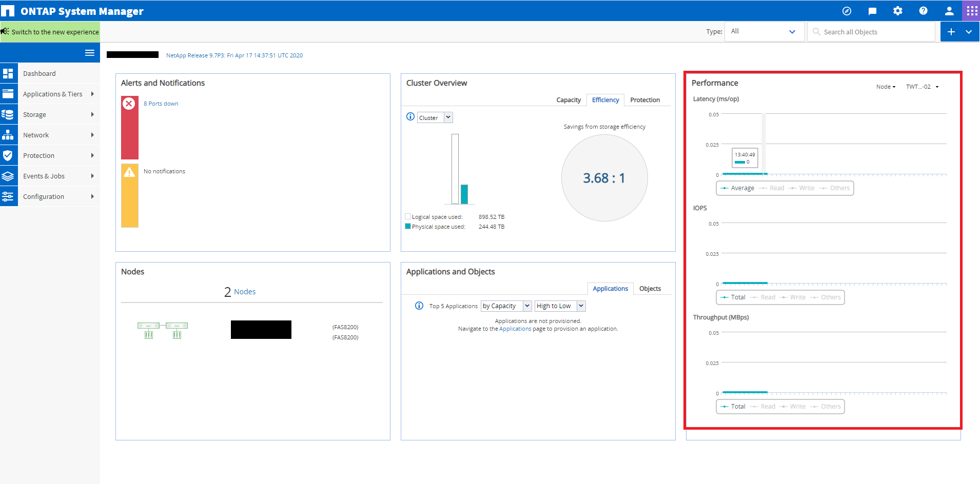The image size is (980, 484).
Task: Open the 8 Ports down alert link
Action: click(x=161, y=104)
